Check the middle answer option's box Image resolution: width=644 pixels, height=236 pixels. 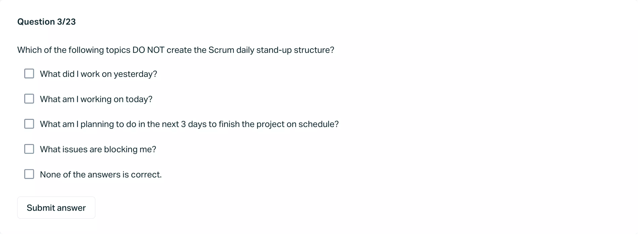(x=29, y=124)
